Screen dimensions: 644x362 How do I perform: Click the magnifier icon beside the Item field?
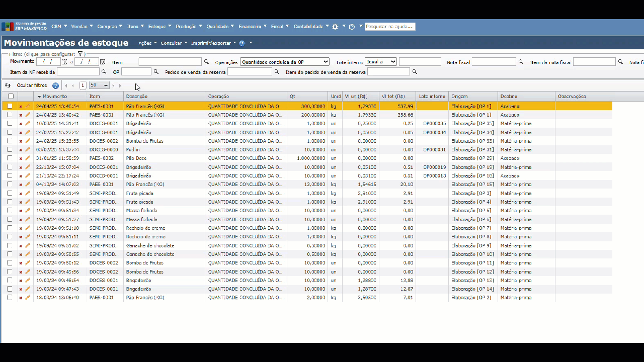(206, 62)
